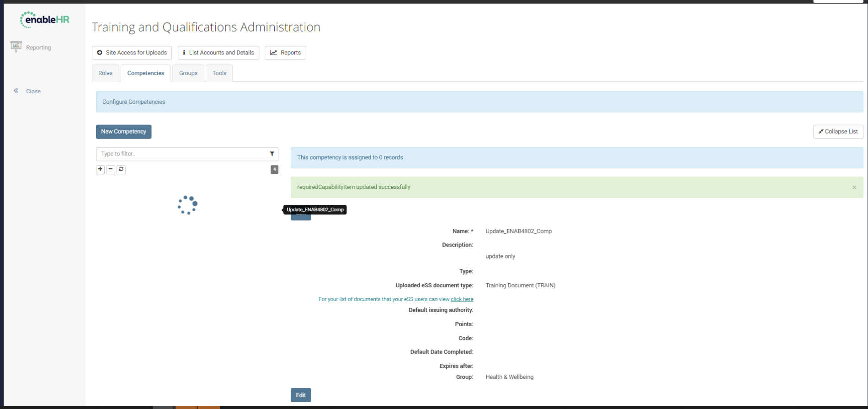Collapse all list items with minus icon
The width and height of the screenshot is (868, 409).
(111, 169)
